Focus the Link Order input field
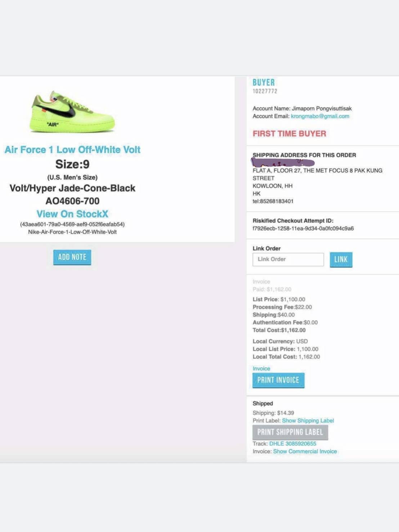The width and height of the screenshot is (399, 532). point(288,259)
